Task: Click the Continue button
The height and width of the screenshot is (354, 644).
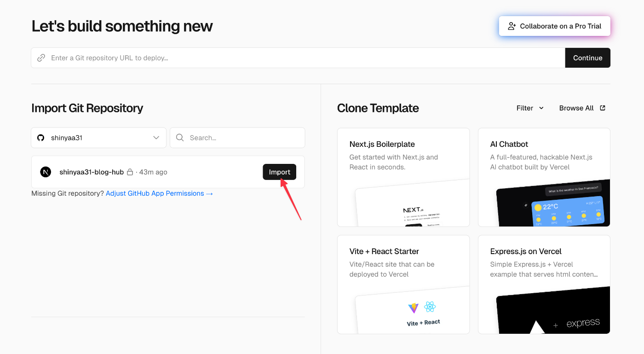Action: 588,58
